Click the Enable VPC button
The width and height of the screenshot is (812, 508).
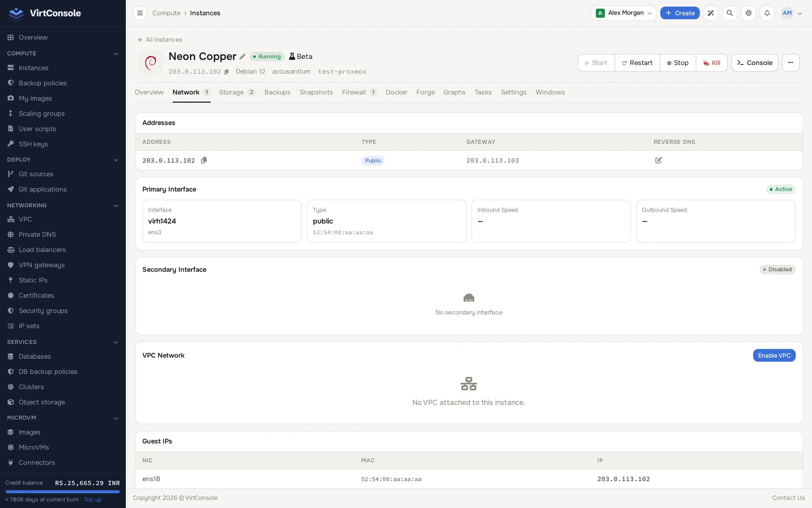[x=774, y=355]
